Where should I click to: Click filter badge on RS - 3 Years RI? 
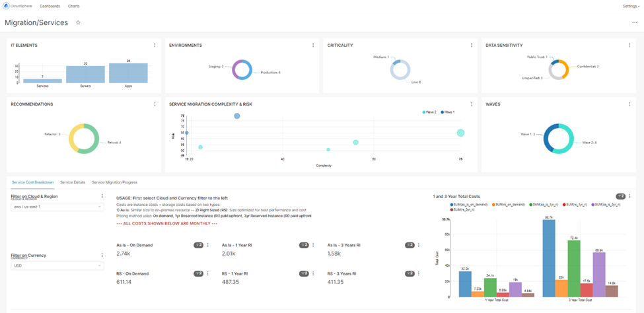tap(410, 273)
